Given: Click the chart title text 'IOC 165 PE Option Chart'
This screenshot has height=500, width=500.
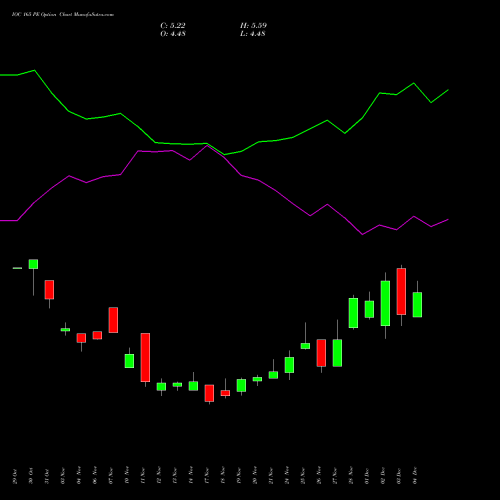Looking at the screenshot, I should (x=42, y=15).
